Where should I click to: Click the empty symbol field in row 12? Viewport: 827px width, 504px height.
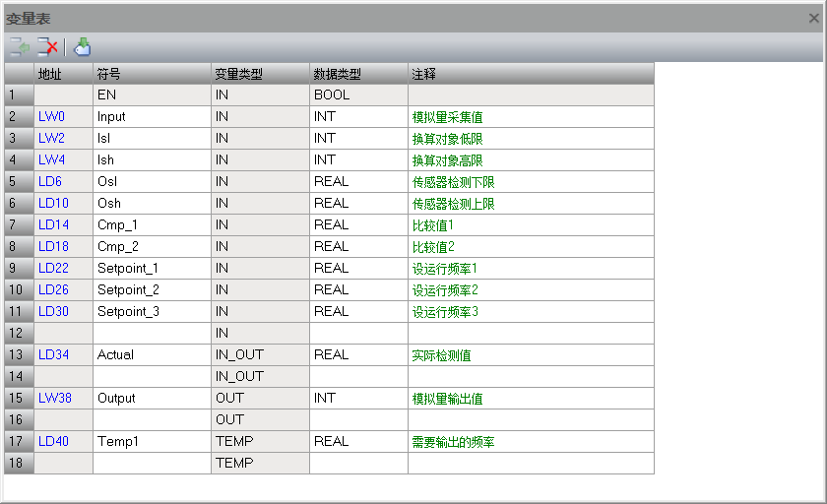point(152,333)
